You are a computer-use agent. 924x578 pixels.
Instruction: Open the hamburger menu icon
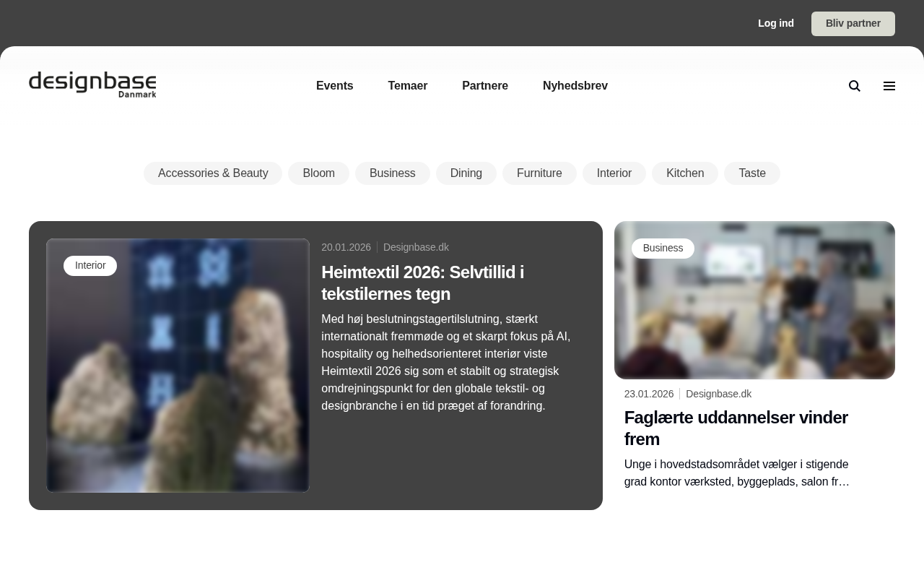pyautogui.click(x=889, y=86)
